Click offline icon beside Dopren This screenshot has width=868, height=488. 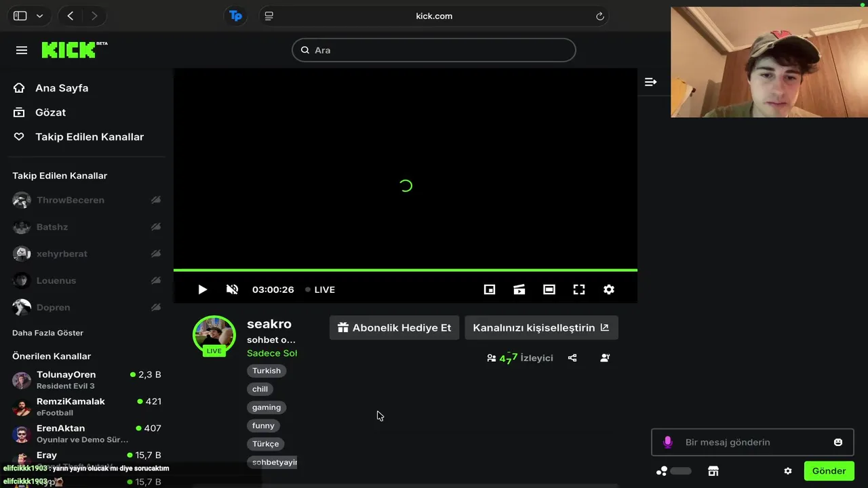coord(156,307)
